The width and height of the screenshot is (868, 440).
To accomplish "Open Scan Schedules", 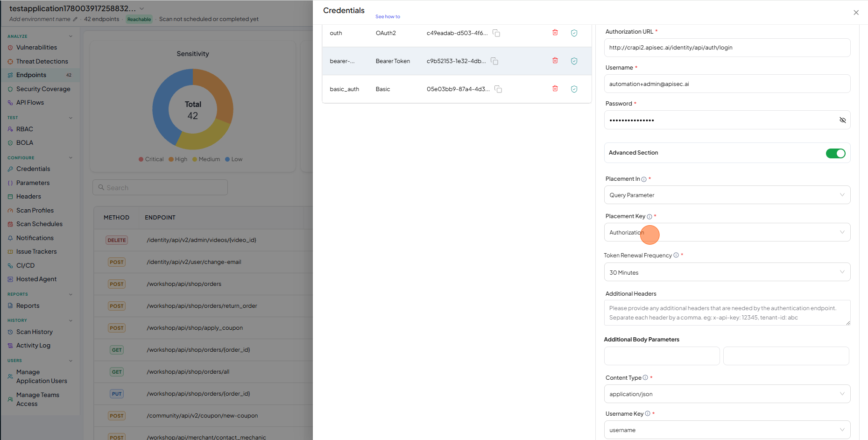I will (x=39, y=224).
